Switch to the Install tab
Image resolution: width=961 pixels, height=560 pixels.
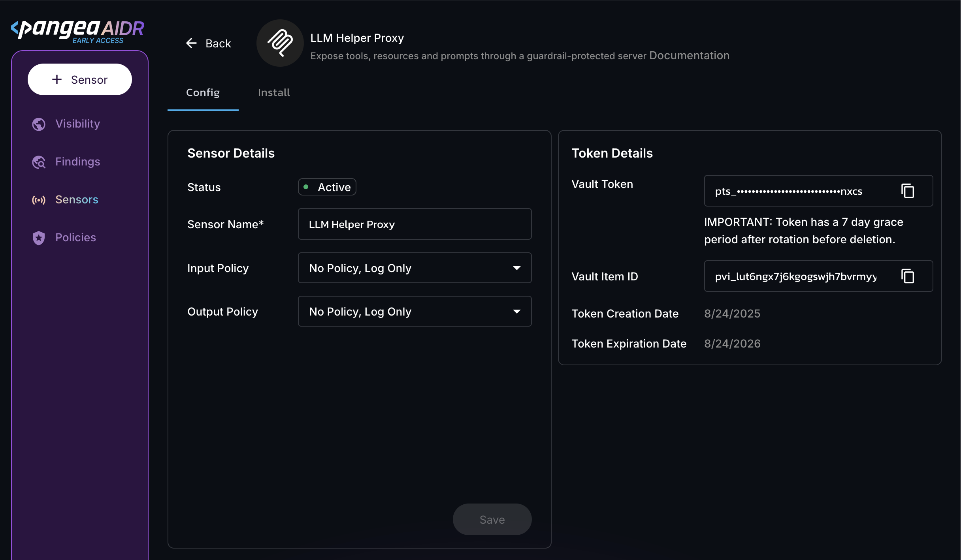click(274, 92)
